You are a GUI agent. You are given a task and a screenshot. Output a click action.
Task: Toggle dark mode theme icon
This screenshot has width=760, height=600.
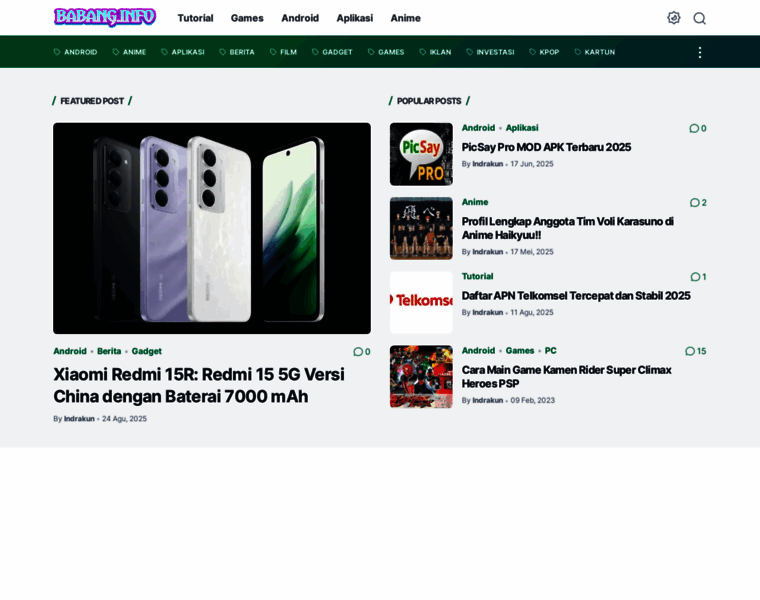[674, 18]
